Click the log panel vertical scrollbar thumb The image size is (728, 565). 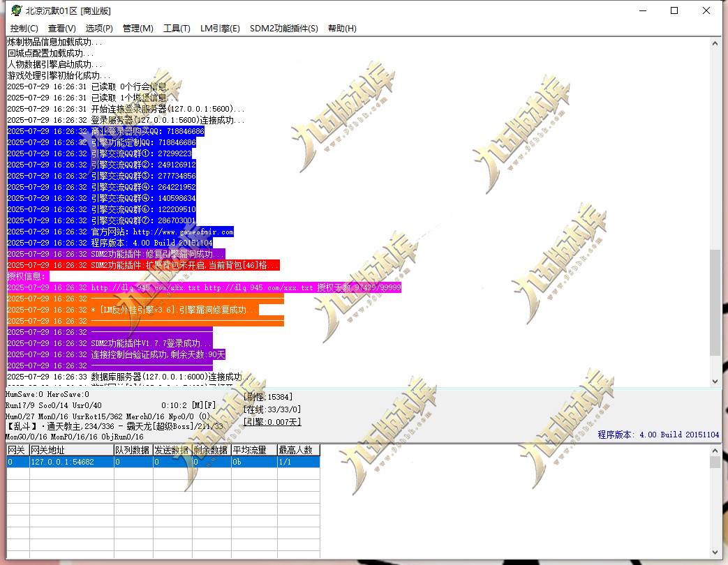point(715,303)
